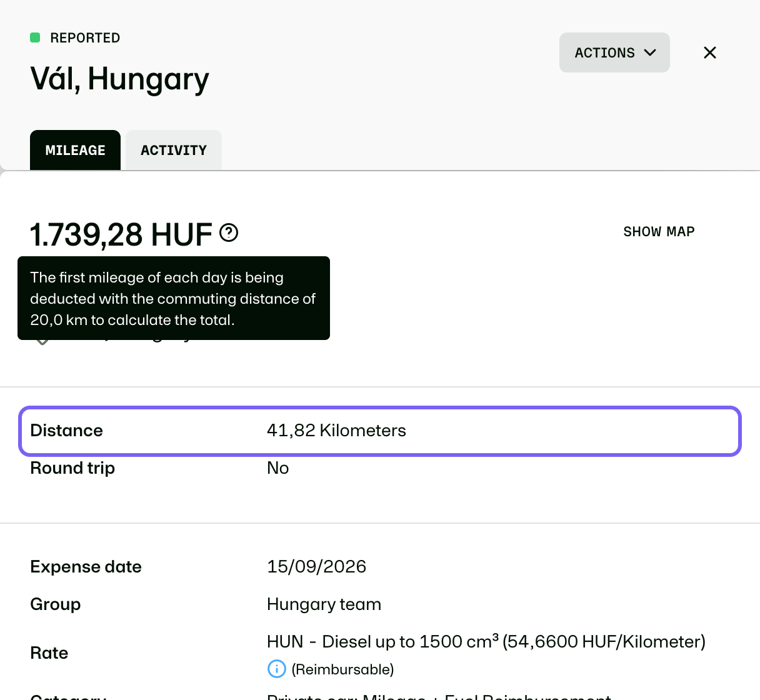Image resolution: width=760 pixels, height=700 pixels.
Task: Click the commuting distance tooltip text
Action: [x=173, y=298]
